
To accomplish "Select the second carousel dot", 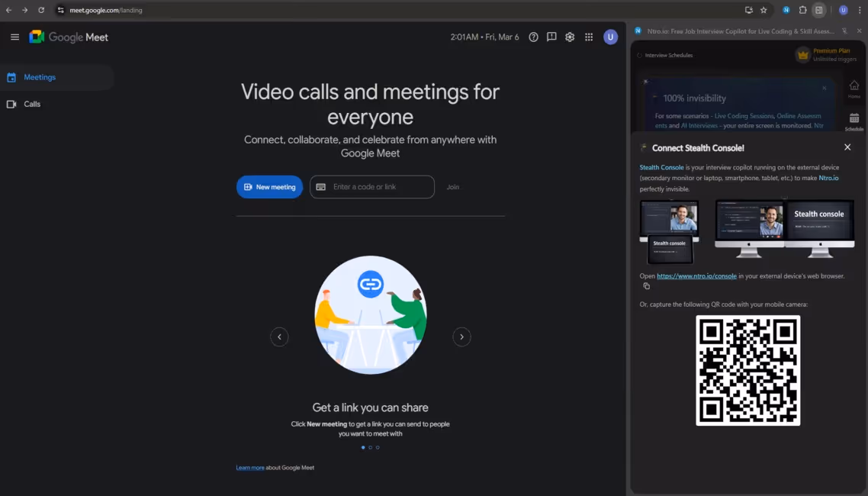I will (x=371, y=447).
